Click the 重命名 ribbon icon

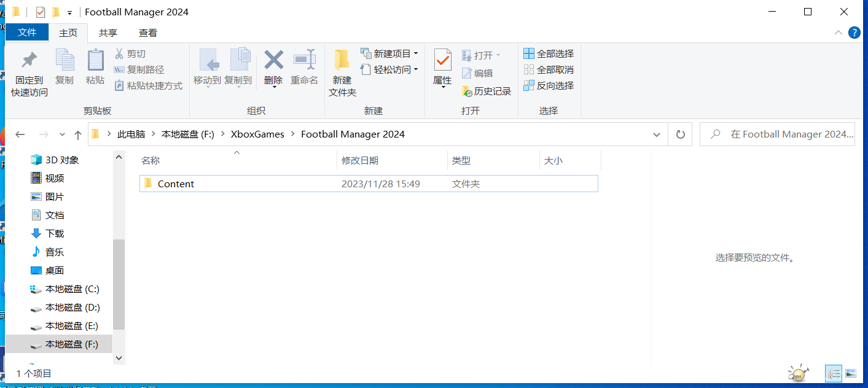click(x=304, y=60)
